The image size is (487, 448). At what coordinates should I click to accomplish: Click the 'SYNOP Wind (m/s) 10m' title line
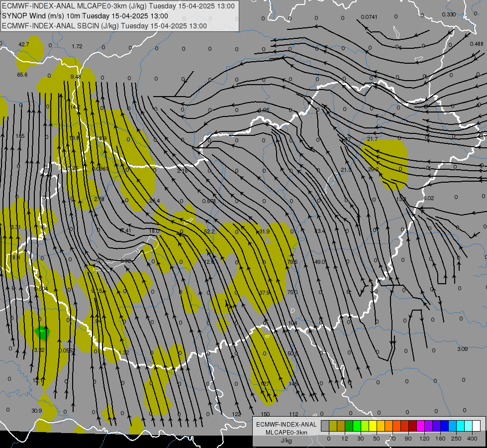coord(85,16)
